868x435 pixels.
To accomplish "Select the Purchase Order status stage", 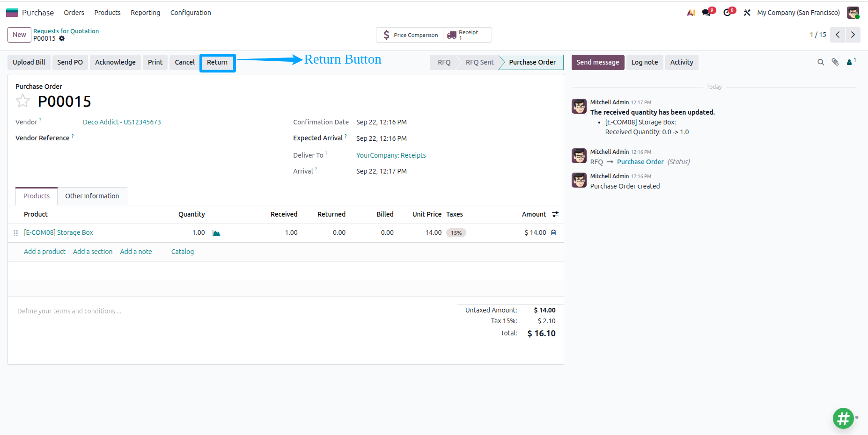I will pyautogui.click(x=532, y=62).
